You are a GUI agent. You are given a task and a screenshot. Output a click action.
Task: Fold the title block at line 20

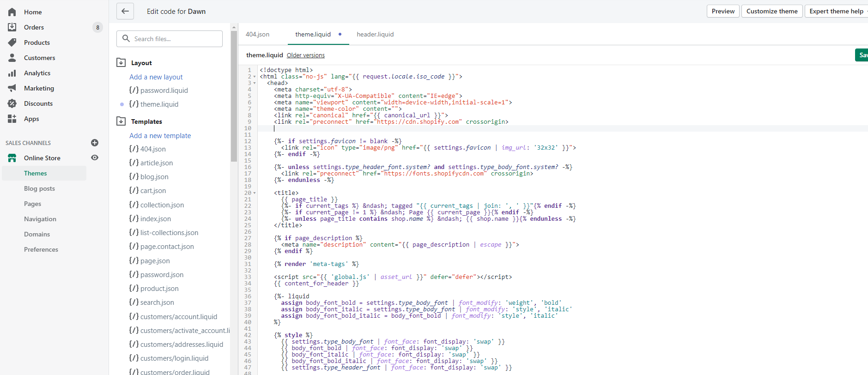255,193
